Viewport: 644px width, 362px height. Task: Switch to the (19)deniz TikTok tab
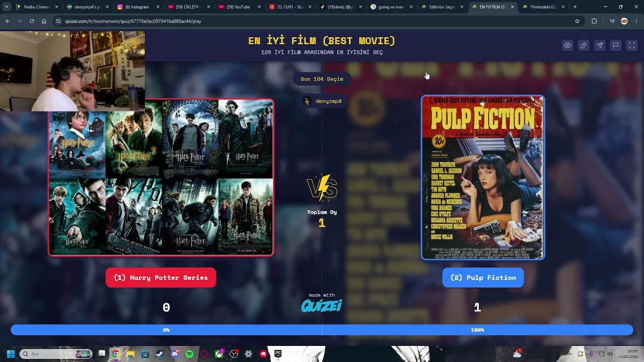(340, 7)
